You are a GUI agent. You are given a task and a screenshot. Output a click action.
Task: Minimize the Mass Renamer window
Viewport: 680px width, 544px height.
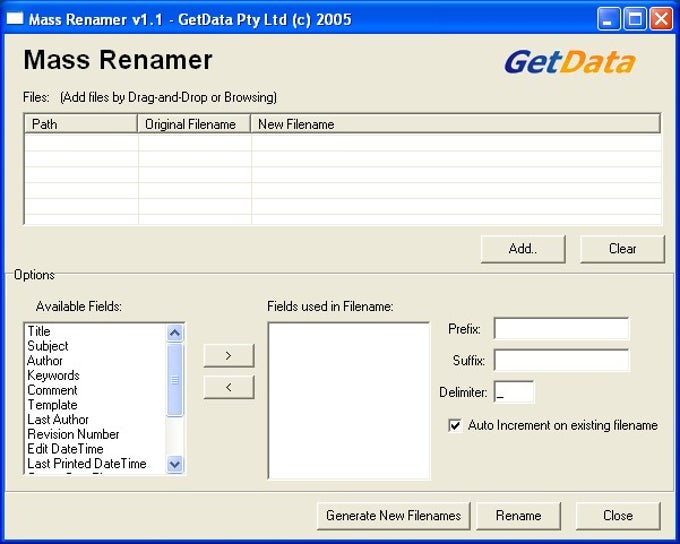(x=608, y=19)
